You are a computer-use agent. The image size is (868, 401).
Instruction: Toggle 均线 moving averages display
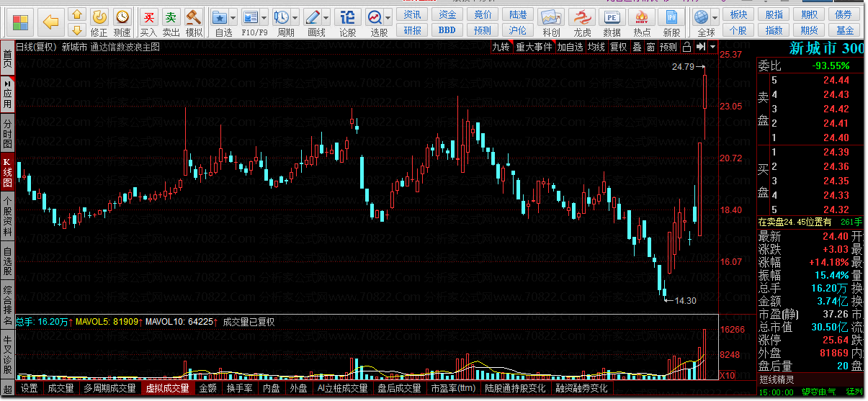tap(596, 47)
